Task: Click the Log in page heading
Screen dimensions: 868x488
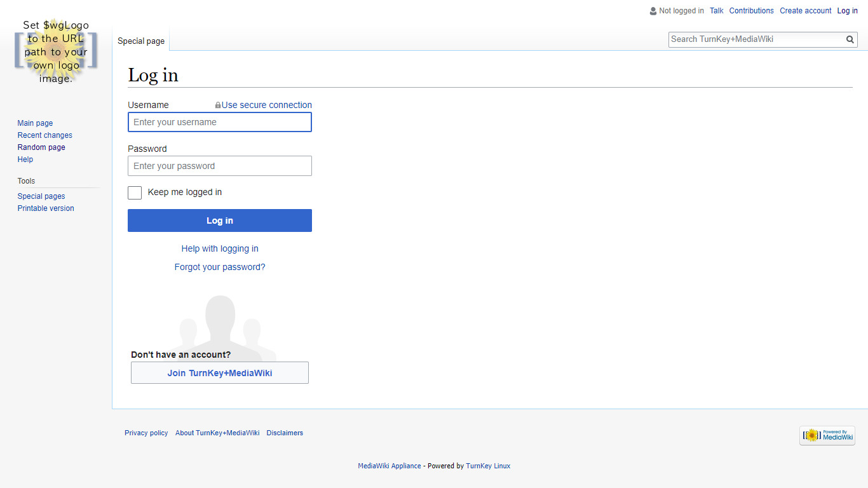Action: click(x=153, y=76)
